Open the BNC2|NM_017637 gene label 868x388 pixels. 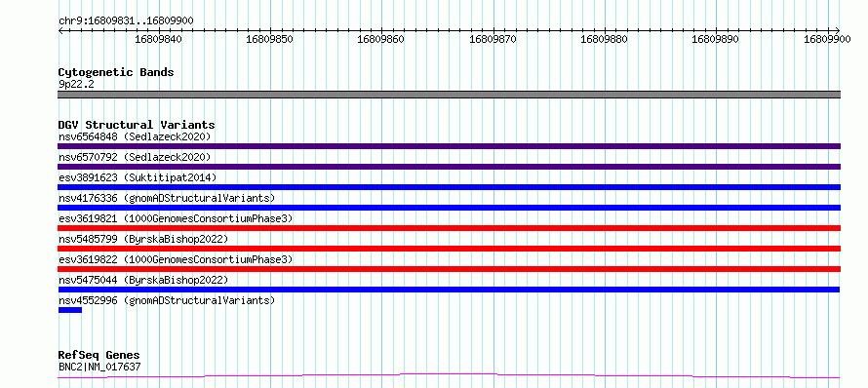[x=99, y=367]
